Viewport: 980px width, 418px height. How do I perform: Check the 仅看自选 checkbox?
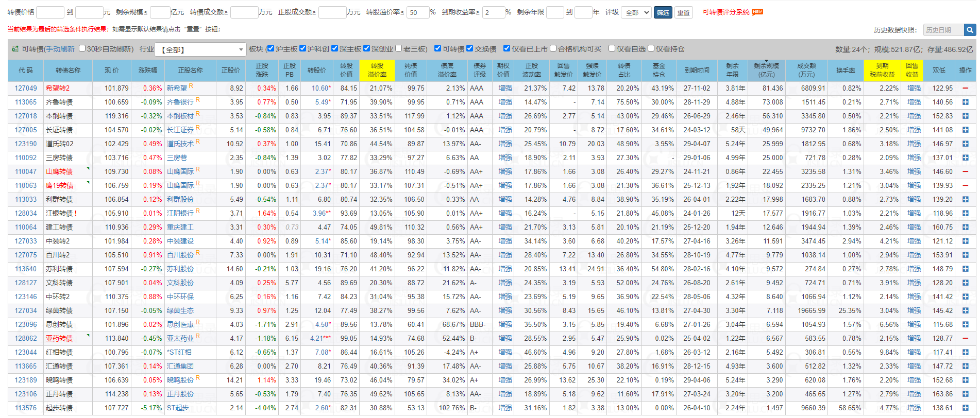[x=612, y=48]
